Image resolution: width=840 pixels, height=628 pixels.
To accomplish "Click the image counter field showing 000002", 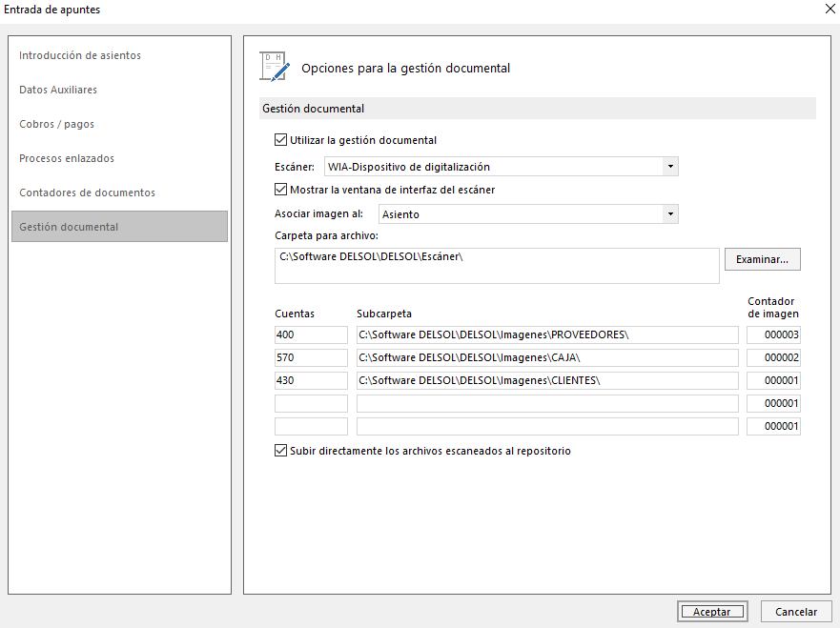I will pyautogui.click(x=773, y=357).
